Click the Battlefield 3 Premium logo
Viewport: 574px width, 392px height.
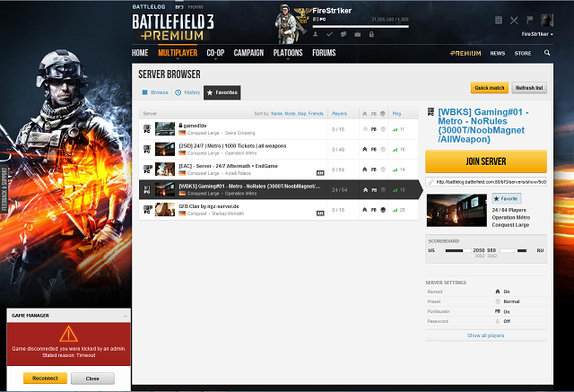[x=173, y=28]
